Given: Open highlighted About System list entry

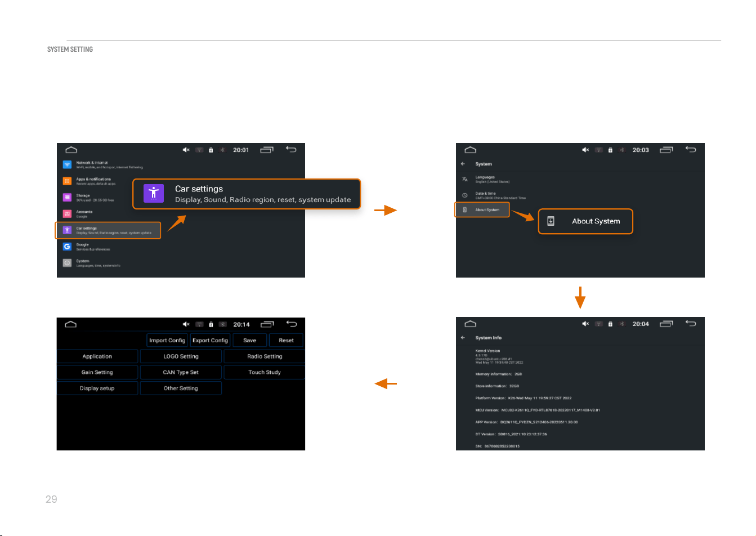Looking at the screenshot, I should click(482, 210).
